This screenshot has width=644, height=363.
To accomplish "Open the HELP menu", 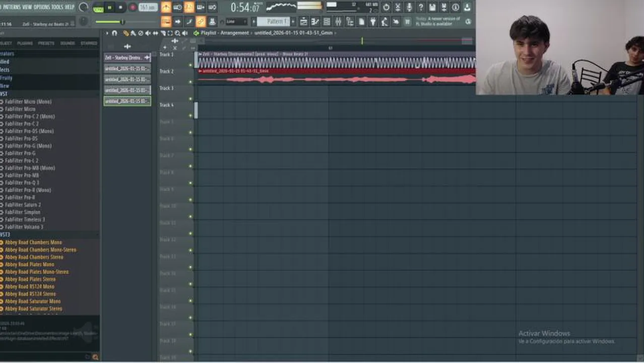I will [70, 7].
